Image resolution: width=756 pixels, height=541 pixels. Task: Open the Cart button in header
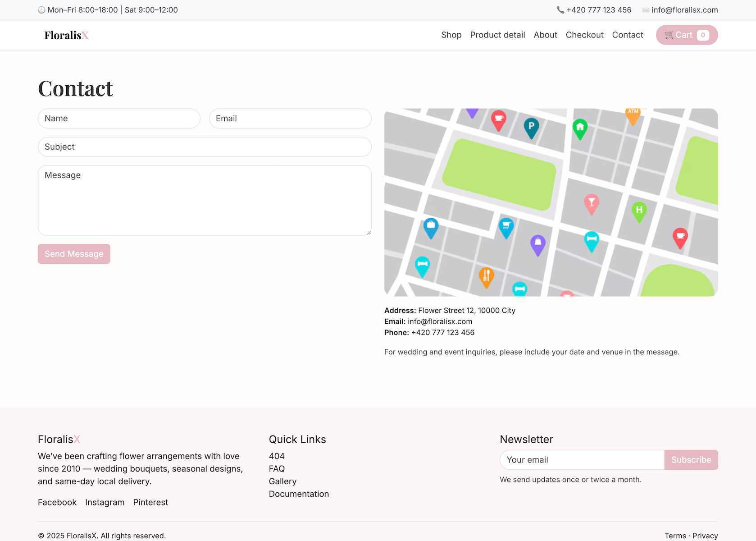687,35
